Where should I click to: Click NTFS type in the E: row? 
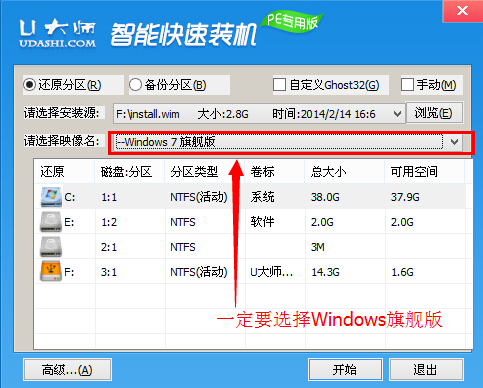183,222
